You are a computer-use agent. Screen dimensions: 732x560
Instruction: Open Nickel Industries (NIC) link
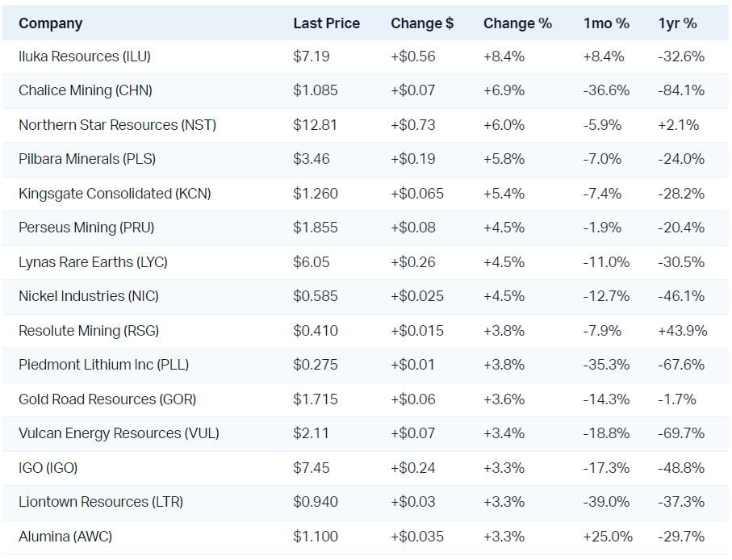tap(89, 296)
